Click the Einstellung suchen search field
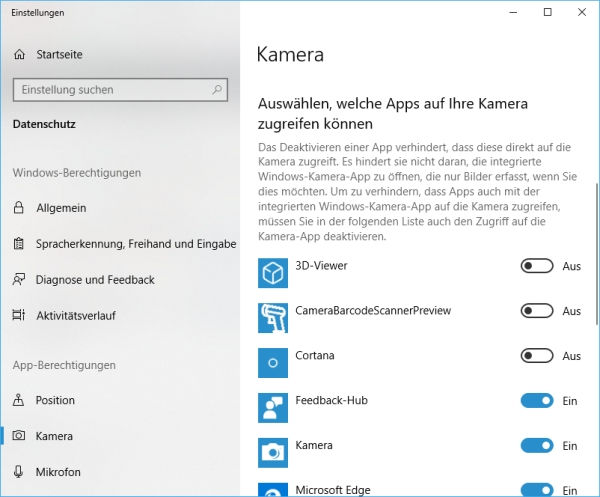Screen dimensions: 600x497 (x=120, y=90)
